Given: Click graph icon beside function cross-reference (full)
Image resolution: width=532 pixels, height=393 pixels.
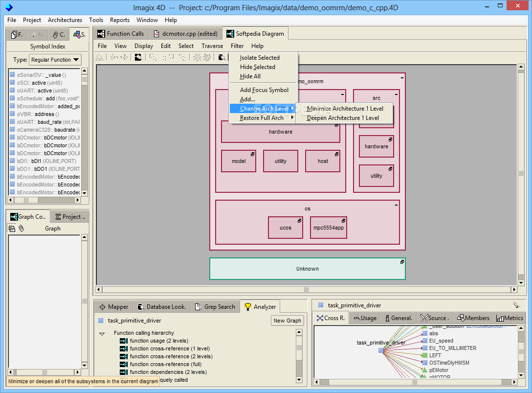Looking at the screenshot, I should pos(124,364).
